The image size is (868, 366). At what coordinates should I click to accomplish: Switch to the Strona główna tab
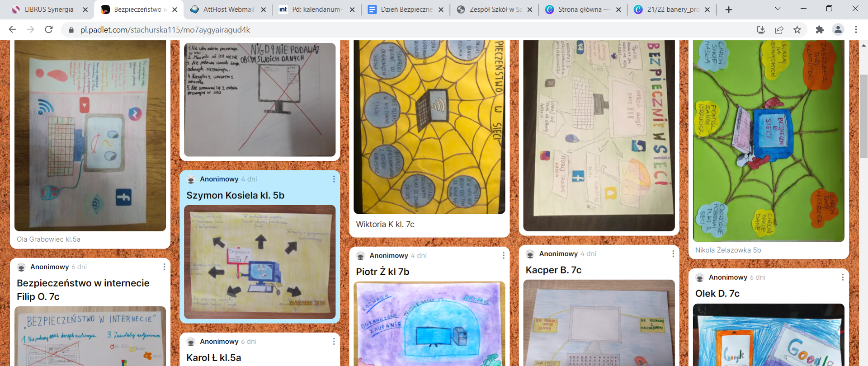(x=583, y=9)
